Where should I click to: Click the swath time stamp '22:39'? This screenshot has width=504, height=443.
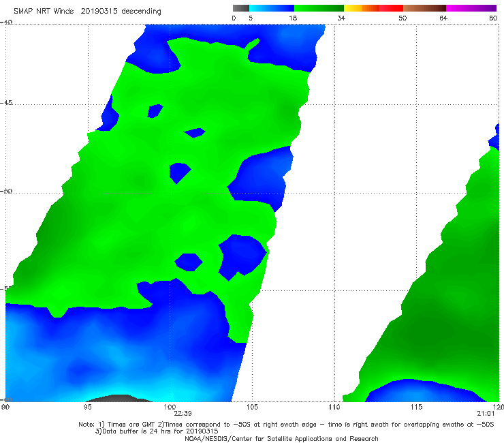pos(183,414)
